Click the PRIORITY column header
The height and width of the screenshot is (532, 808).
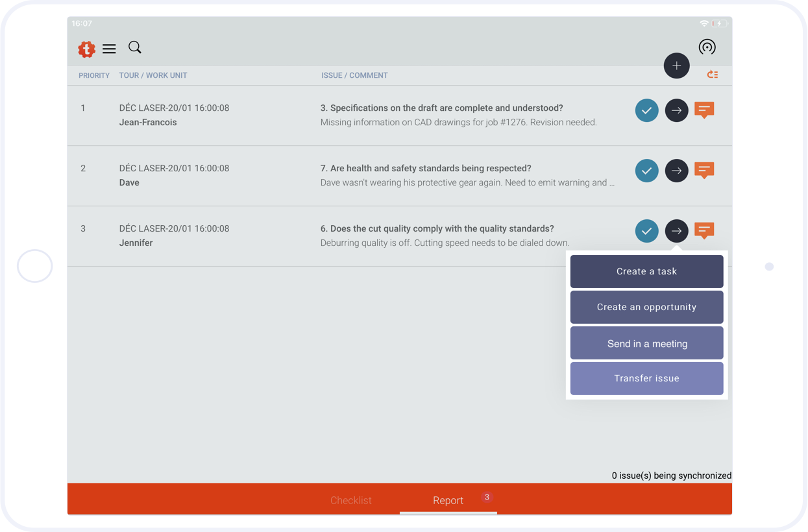tap(94, 75)
